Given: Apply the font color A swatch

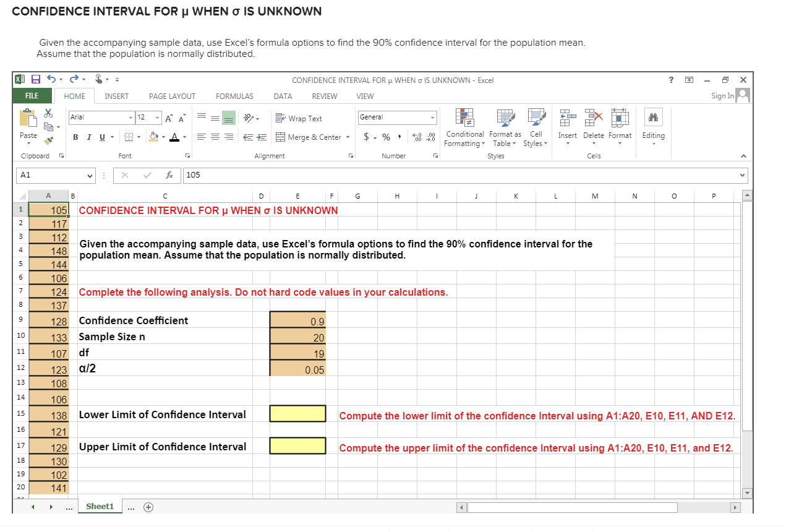Looking at the screenshot, I should pyautogui.click(x=176, y=137).
